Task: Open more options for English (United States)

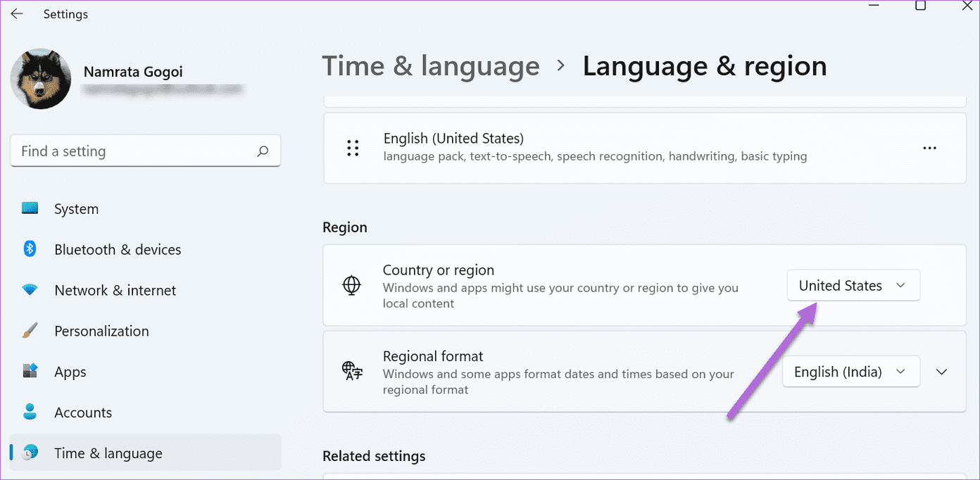Action: [929, 148]
